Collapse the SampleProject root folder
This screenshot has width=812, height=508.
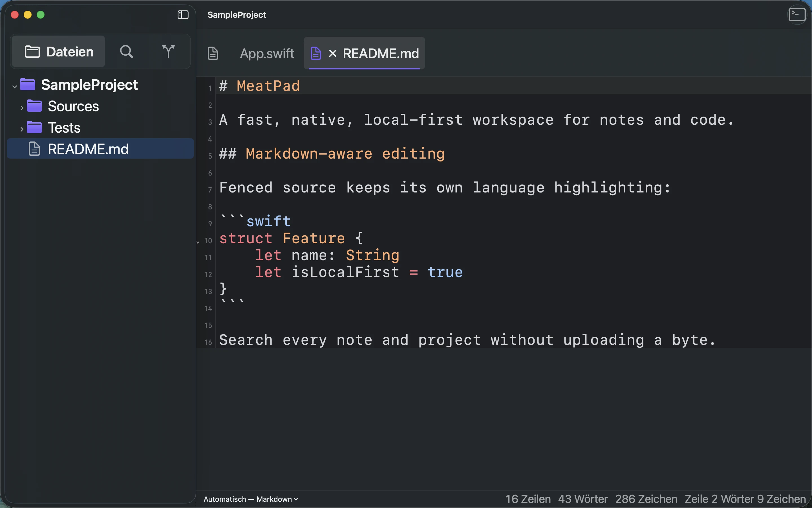pyautogui.click(x=14, y=86)
